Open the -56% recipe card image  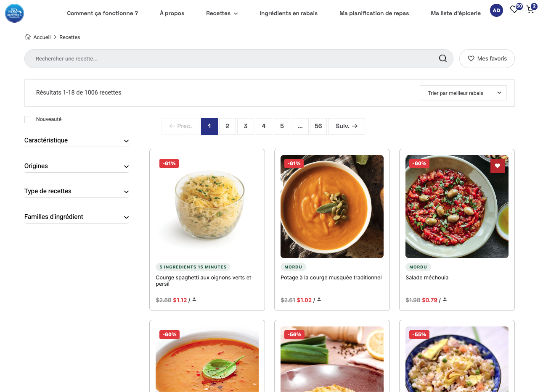click(x=332, y=359)
